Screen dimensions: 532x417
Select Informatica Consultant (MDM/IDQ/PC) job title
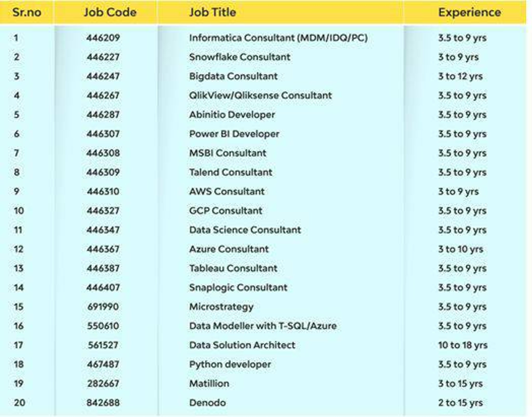pos(278,38)
